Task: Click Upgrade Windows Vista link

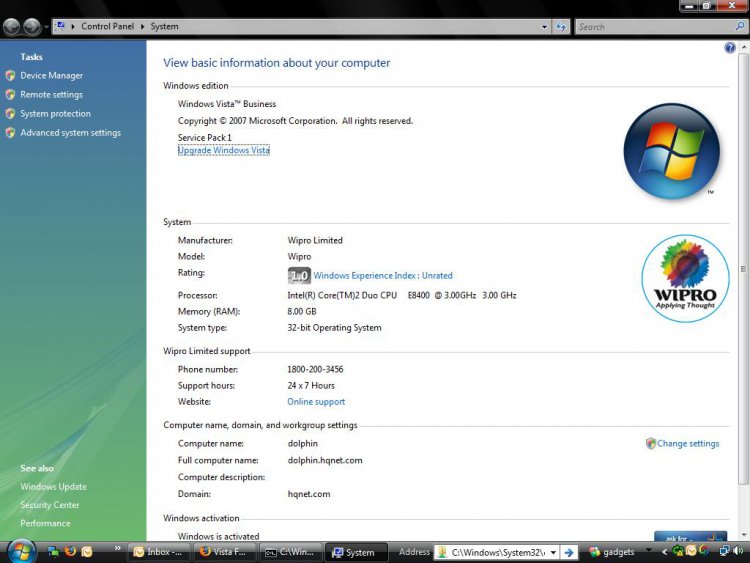Action: 223,150
